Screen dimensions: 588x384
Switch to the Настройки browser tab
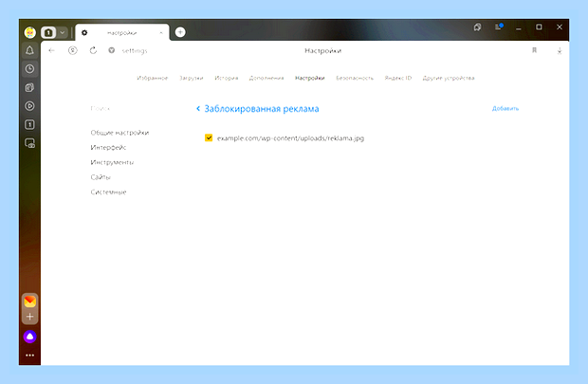(x=122, y=32)
